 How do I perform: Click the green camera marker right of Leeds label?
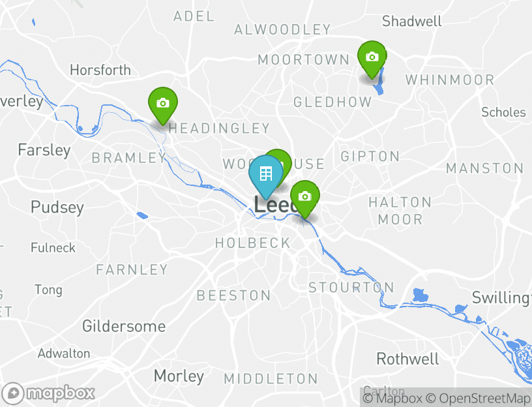click(x=304, y=196)
